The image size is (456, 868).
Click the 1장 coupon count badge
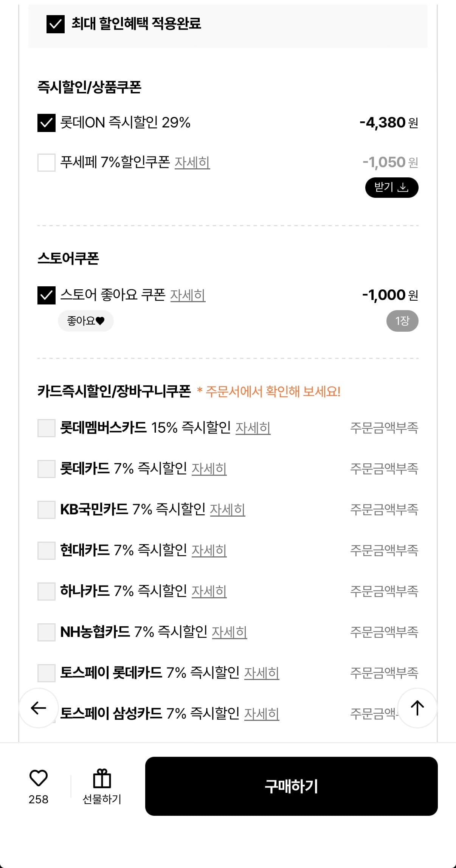tap(402, 320)
